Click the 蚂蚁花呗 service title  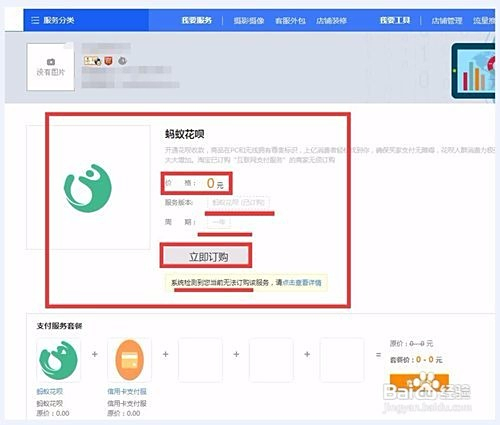184,134
